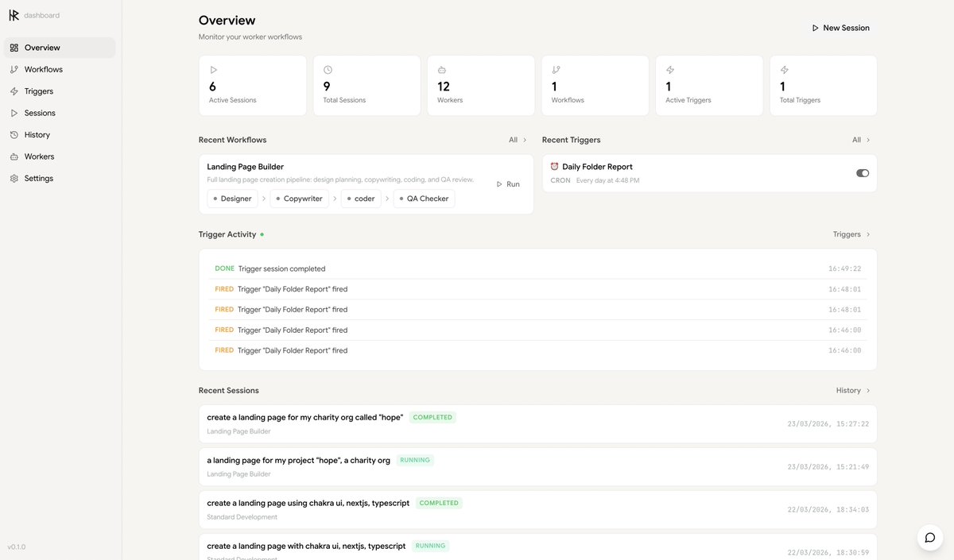Open the completed chakra ui landing page session

[x=537, y=510]
